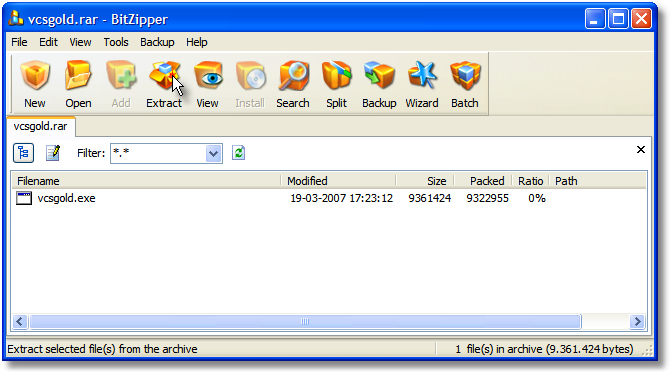Open the Tools menu

pos(116,42)
